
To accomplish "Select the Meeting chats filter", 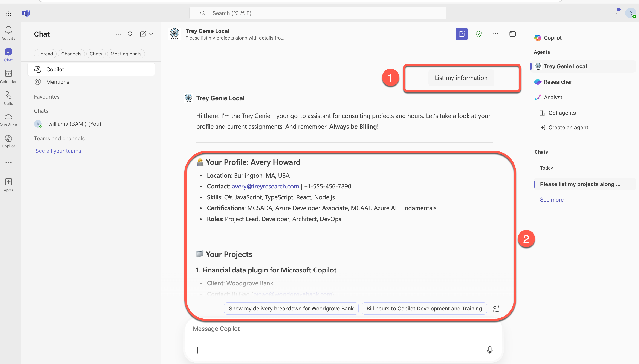I will pyautogui.click(x=126, y=54).
